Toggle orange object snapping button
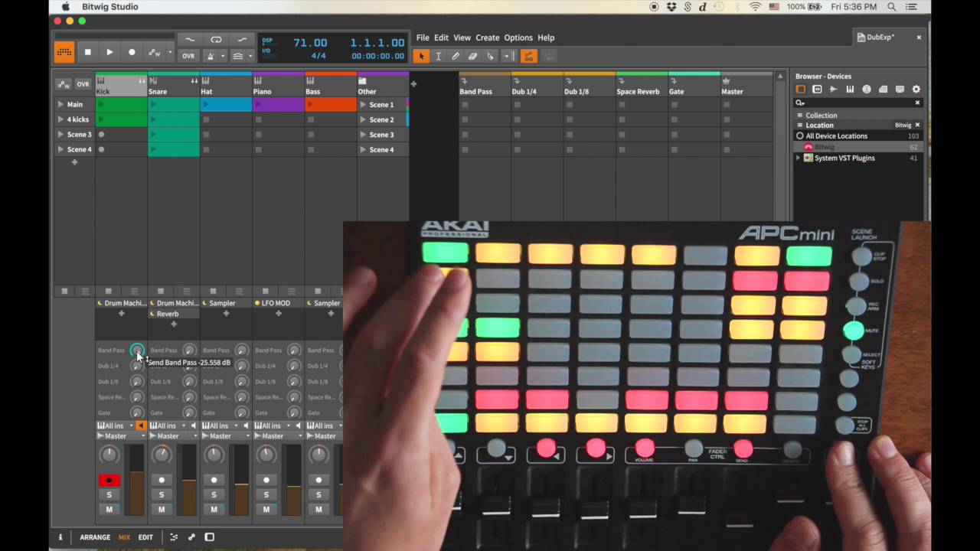This screenshot has height=551, width=980. [x=528, y=56]
